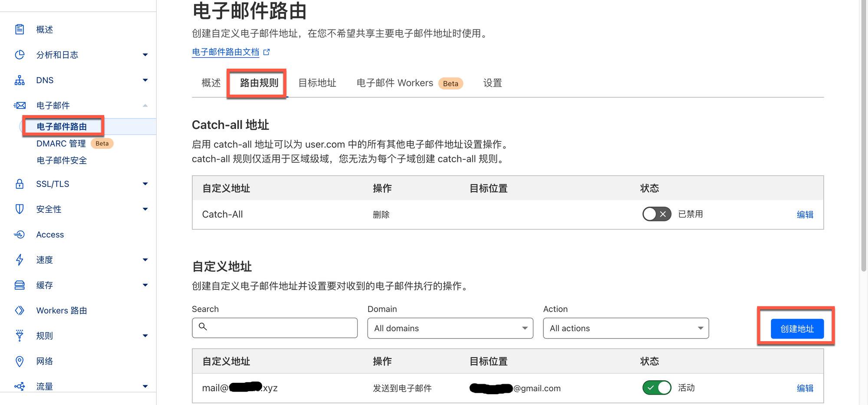The width and height of the screenshot is (868, 405).
Task: Click the Beta badge on 电子邮件 Workers tab
Action: click(x=450, y=83)
